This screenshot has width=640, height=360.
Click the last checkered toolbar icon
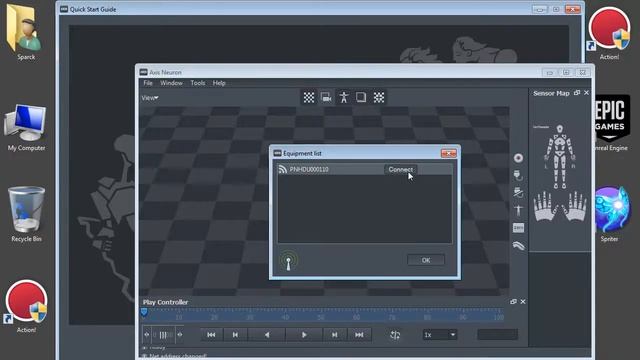coord(379,97)
